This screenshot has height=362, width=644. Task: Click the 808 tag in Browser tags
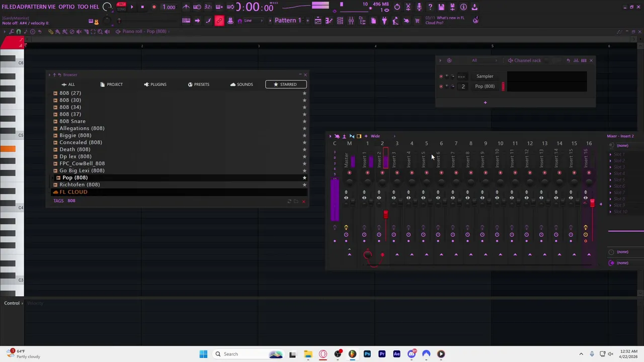tap(71, 201)
